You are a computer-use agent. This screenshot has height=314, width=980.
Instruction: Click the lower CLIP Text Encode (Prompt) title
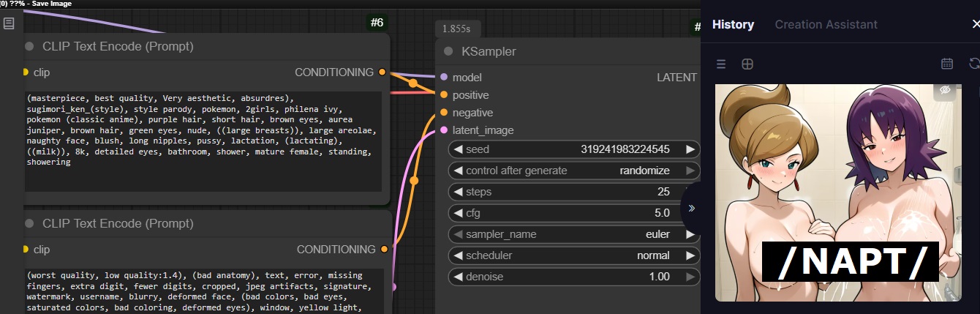(x=118, y=223)
